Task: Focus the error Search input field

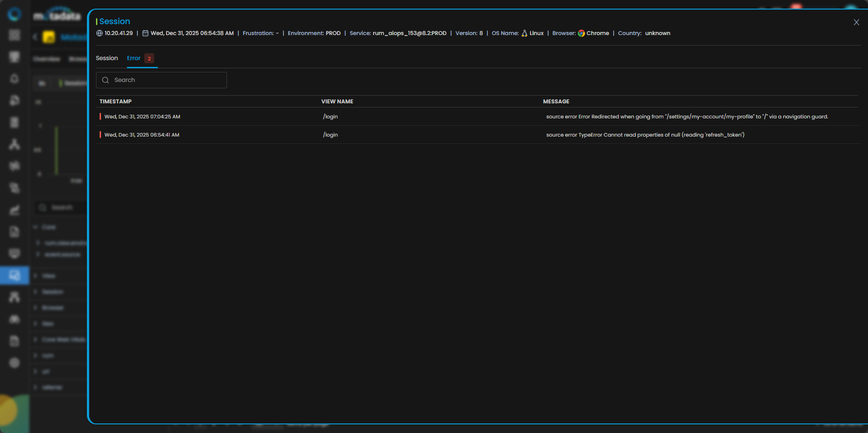Action: click(168, 80)
